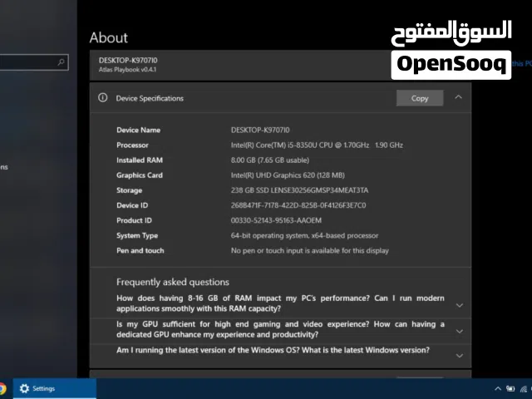Screen dimensions: 532x399
Task: Click the Graphics Card value Intel UHD 620
Action: click(x=288, y=175)
